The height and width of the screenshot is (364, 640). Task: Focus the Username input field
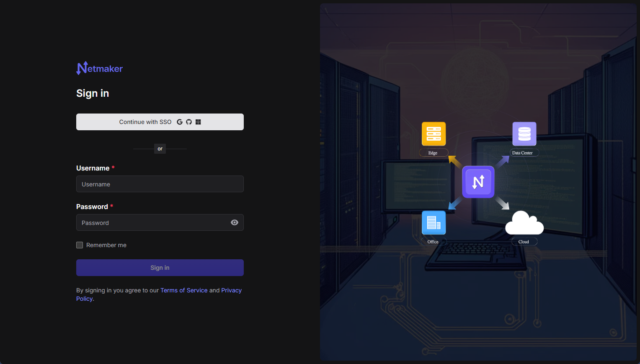point(160,184)
